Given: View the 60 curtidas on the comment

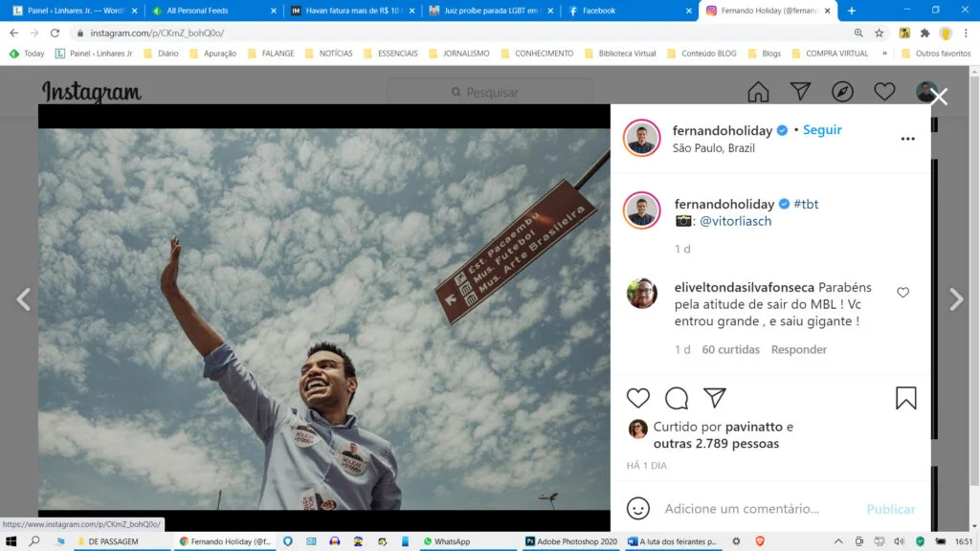Looking at the screenshot, I should coord(730,349).
